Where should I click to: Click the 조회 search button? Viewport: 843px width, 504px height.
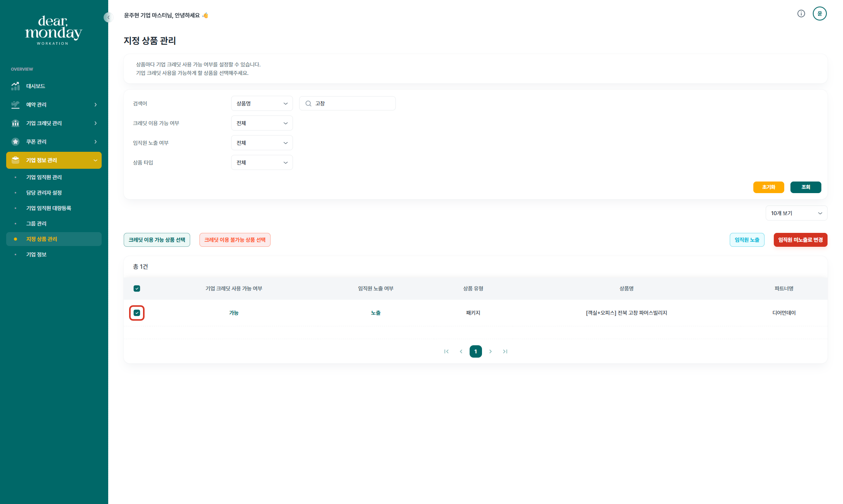(x=806, y=187)
